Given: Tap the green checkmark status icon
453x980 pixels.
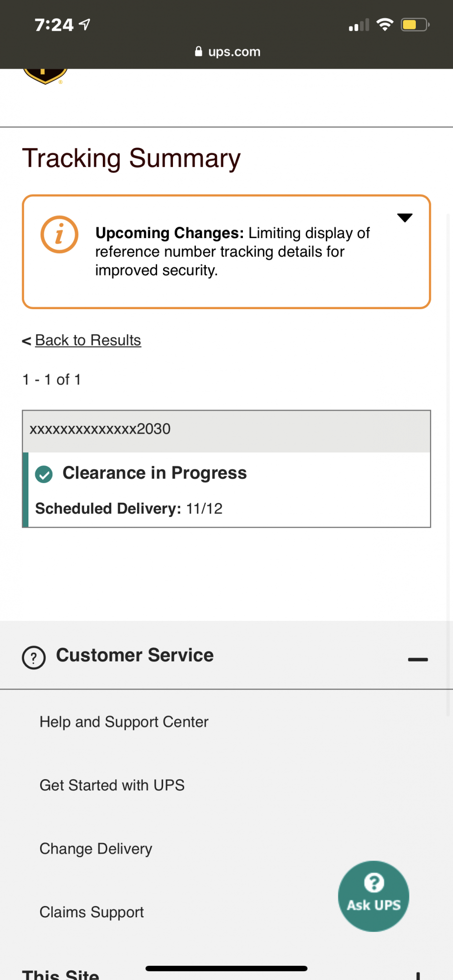Looking at the screenshot, I should (x=44, y=474).
